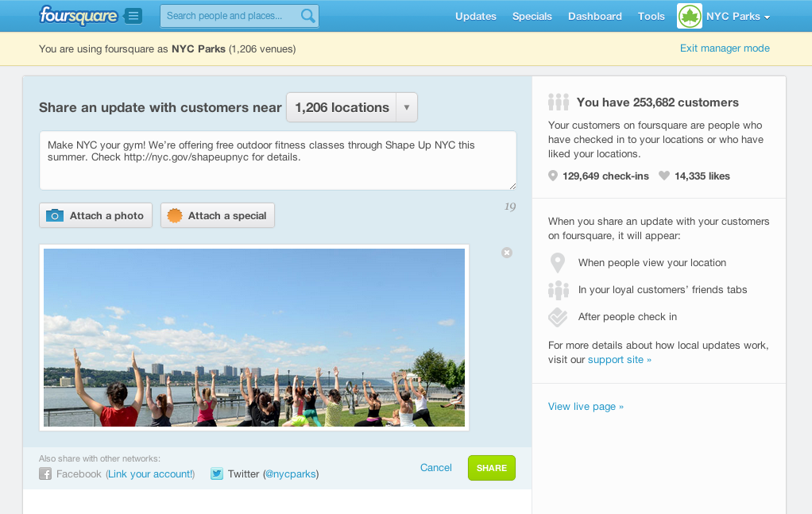Expand the 1,206 locations dropdown arrow
The width and height of the screenshot is (812, 514).
coord(407,107)
